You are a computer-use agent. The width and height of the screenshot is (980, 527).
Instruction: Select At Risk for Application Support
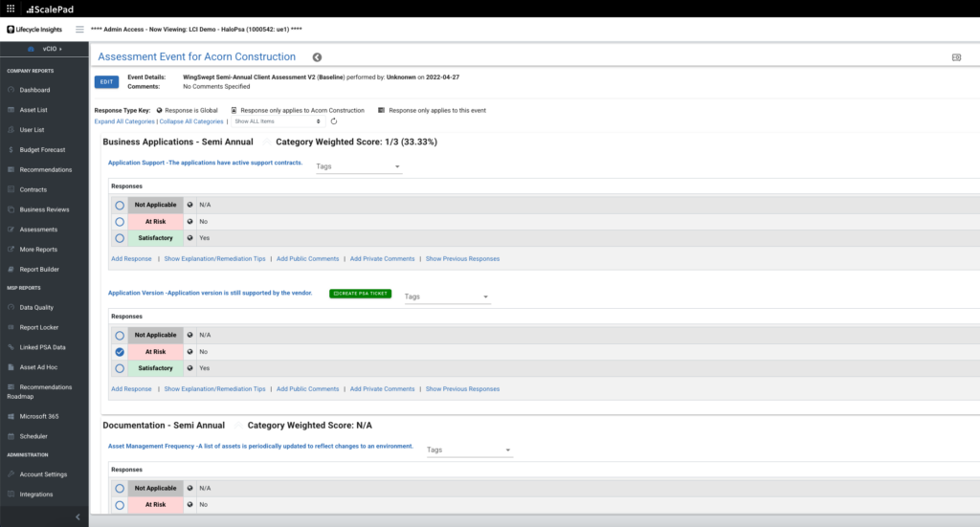pos(120,222)
